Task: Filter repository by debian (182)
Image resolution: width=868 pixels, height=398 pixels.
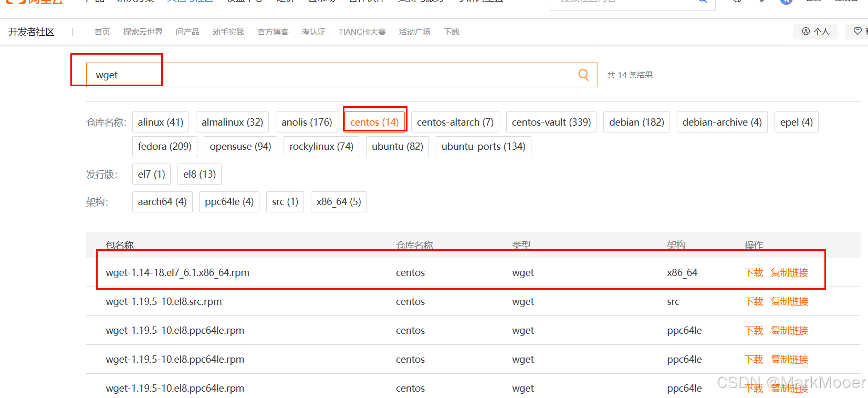Action: click(636, 122)
